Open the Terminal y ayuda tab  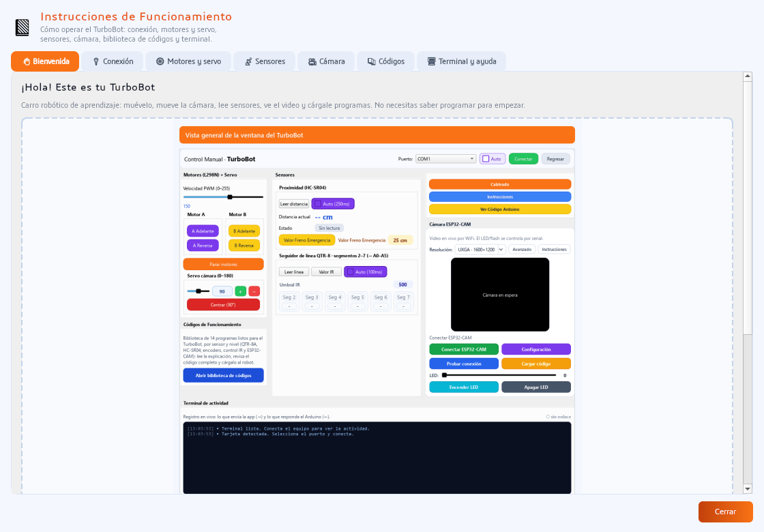coord(461,61)
